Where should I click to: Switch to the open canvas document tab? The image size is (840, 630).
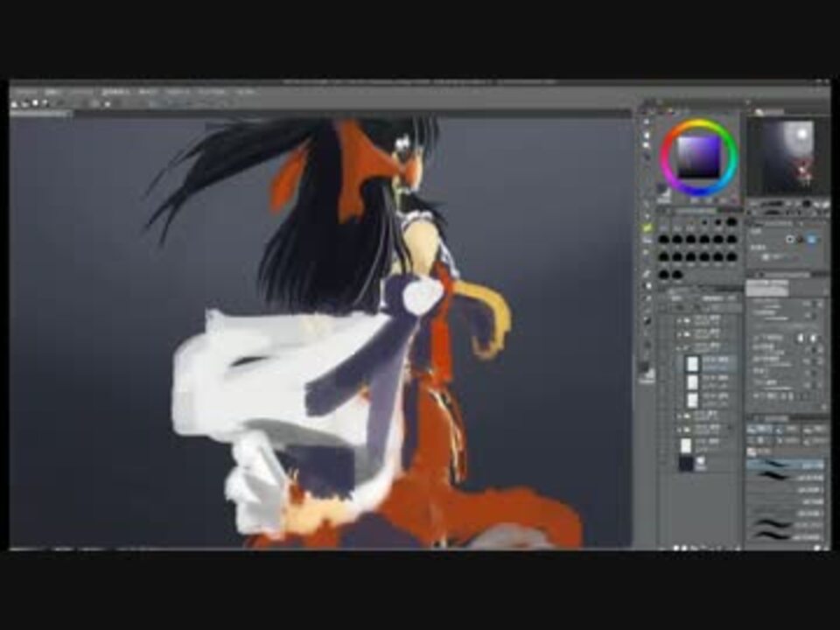(x=39, y=114)
